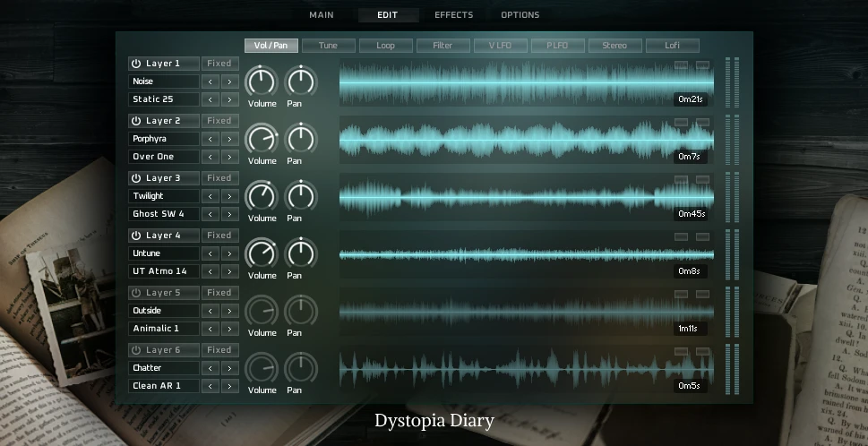The width and height of the screenshot is (868, 446).
Task: Open the Twilight category selector
Action: pyautogui.click(x=162, y=196)
